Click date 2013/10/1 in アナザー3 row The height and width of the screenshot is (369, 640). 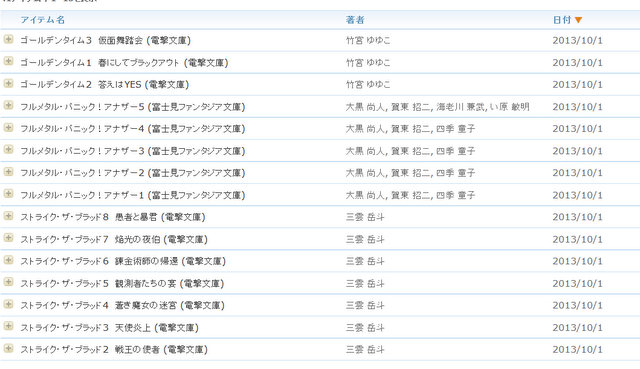tap(578, 151)
